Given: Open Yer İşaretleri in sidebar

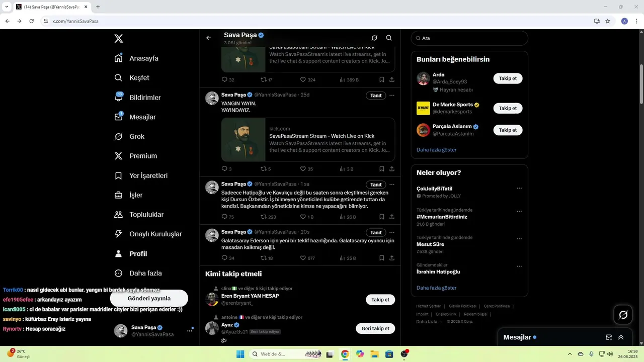Looking at the screenshot, I should (x=141, y=175).
